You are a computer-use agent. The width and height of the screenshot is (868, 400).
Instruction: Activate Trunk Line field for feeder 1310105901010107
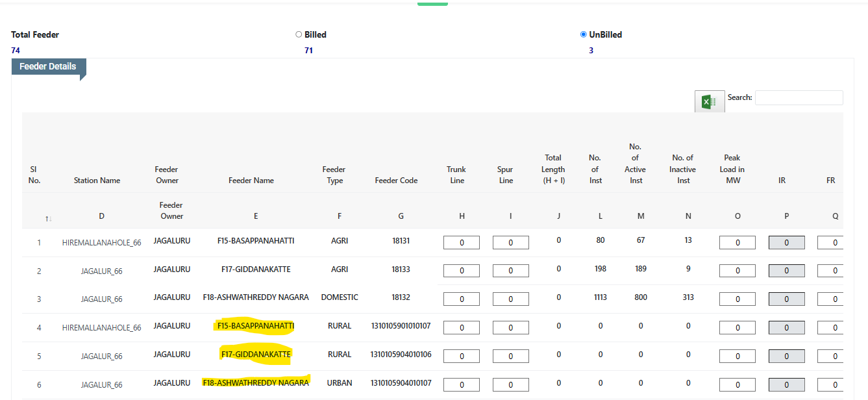(462, 328)
